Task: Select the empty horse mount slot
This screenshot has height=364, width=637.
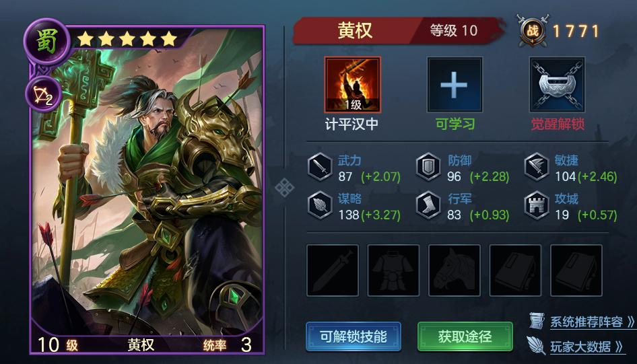Action: 455,270
